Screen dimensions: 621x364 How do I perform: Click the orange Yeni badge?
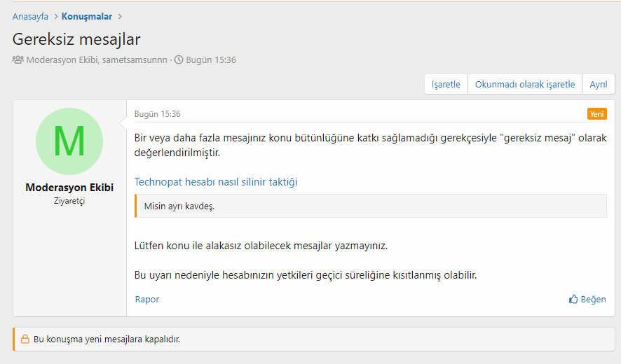tap(596, 114)
